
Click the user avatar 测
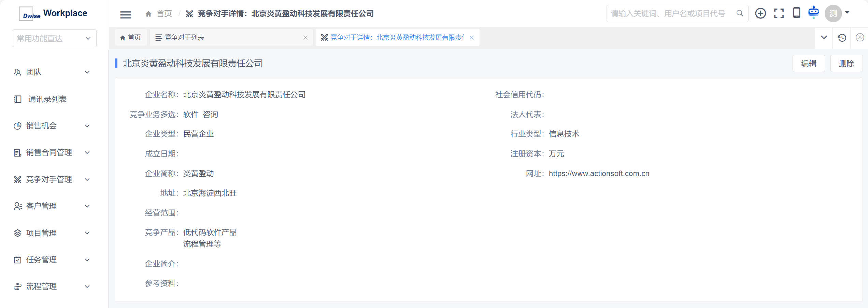point(833,13)
